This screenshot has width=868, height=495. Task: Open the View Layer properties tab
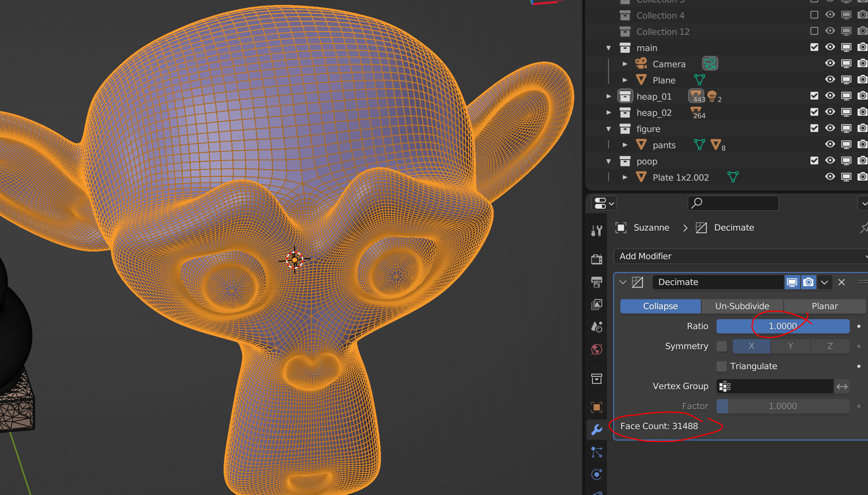click(x=597, y=304)
